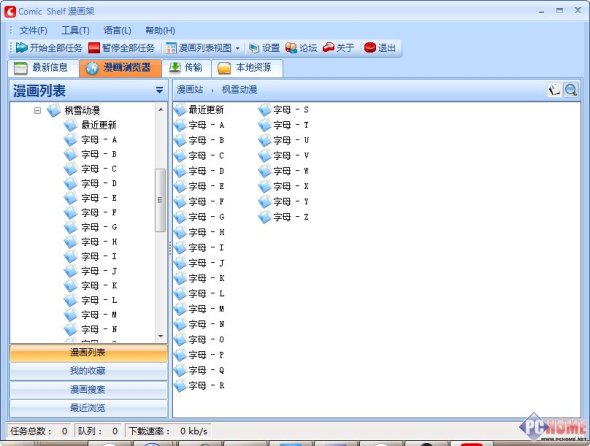Open the 文件(F) menu
590x446 pixels.
pos(33,30)
